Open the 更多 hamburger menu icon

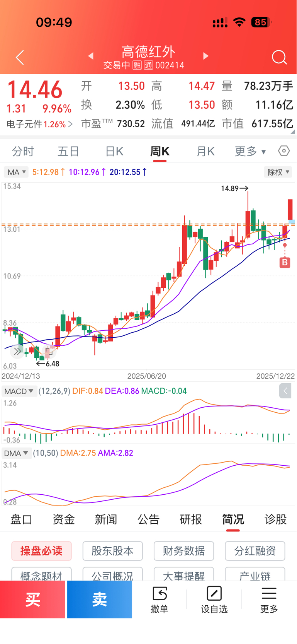[x=269, y=593]
